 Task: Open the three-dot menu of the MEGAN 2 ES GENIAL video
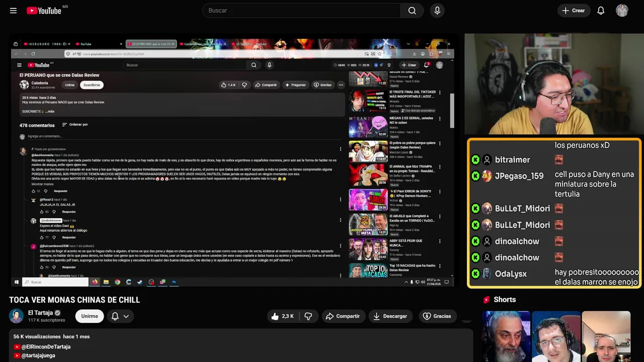[440, 119]
